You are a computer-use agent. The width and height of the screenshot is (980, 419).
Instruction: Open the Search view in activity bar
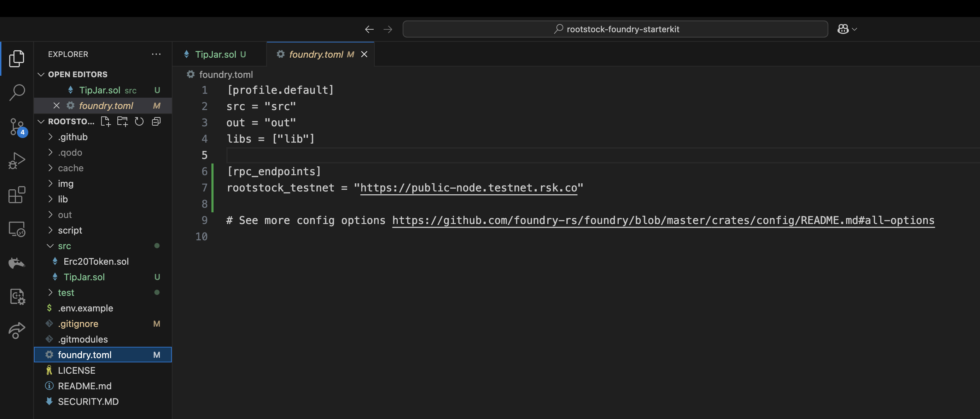17,92
